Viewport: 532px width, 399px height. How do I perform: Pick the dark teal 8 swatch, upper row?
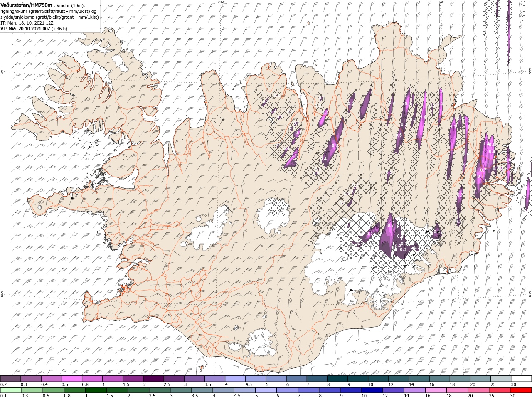coord(337,379)
